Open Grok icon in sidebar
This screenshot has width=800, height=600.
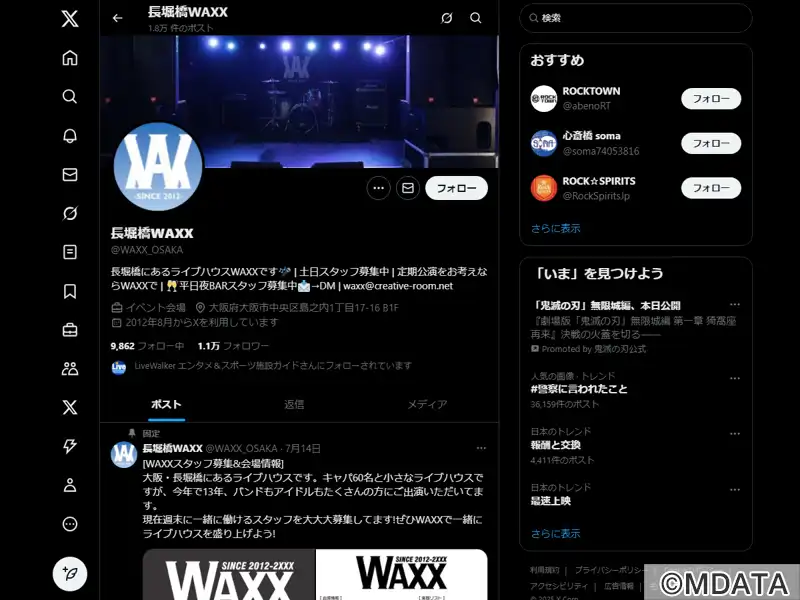tap(70, 213)
